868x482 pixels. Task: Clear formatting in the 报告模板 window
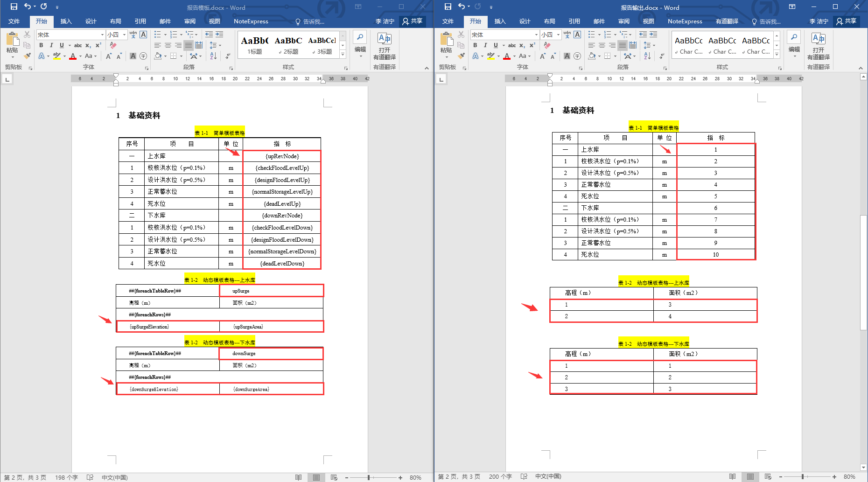tap(113, 45)
